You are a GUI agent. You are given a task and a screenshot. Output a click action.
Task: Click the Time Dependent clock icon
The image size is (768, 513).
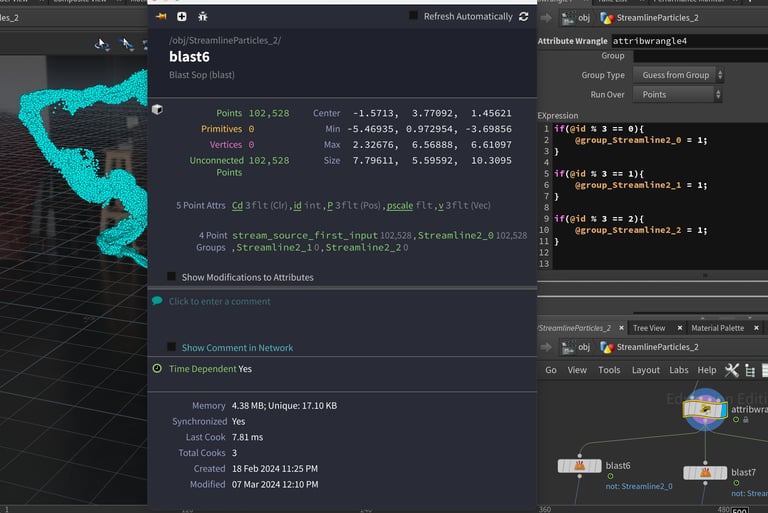coord(157,368)
